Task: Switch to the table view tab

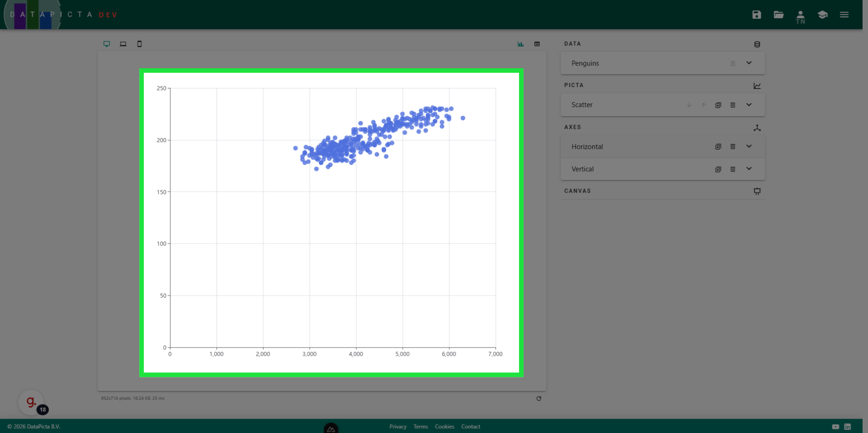Action: [x=537, y=44]
